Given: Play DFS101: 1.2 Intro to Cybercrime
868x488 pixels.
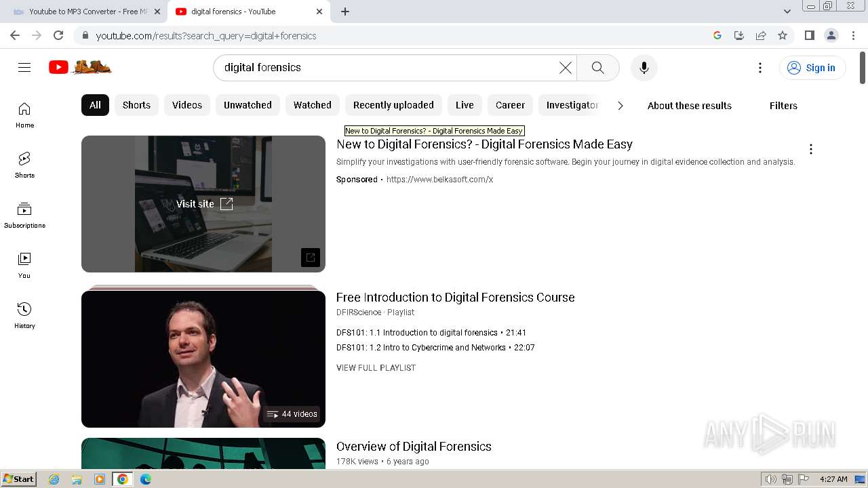Looking at the screenshot, I should pos(435,348).
